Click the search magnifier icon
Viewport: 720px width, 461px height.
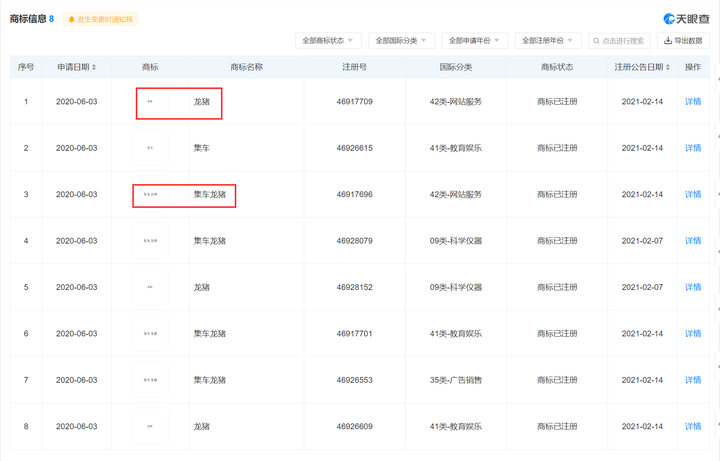point(596,41)
